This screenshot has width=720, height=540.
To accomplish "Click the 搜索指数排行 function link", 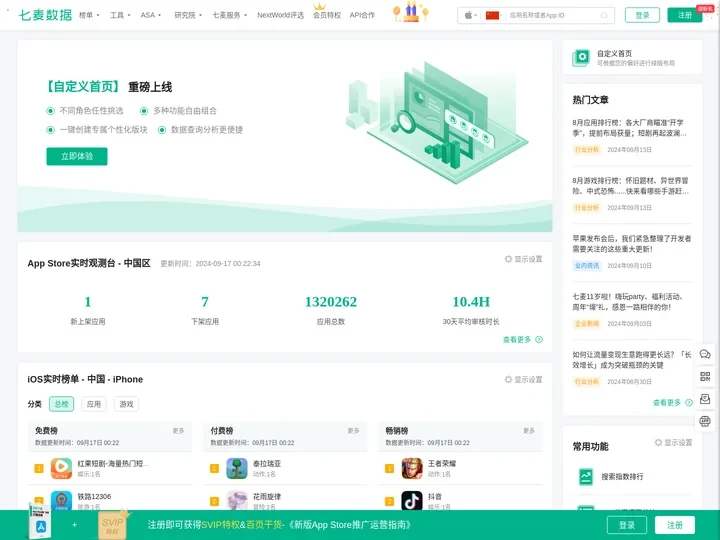I will click(x=622, y=477).
